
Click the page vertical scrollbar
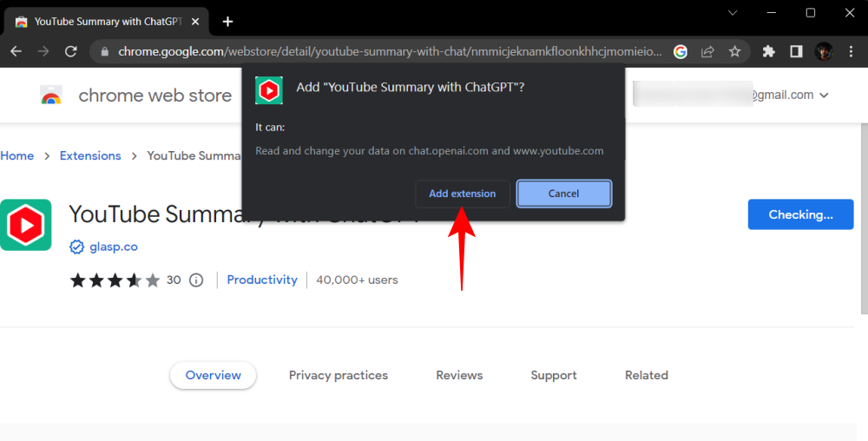point(865,219)
